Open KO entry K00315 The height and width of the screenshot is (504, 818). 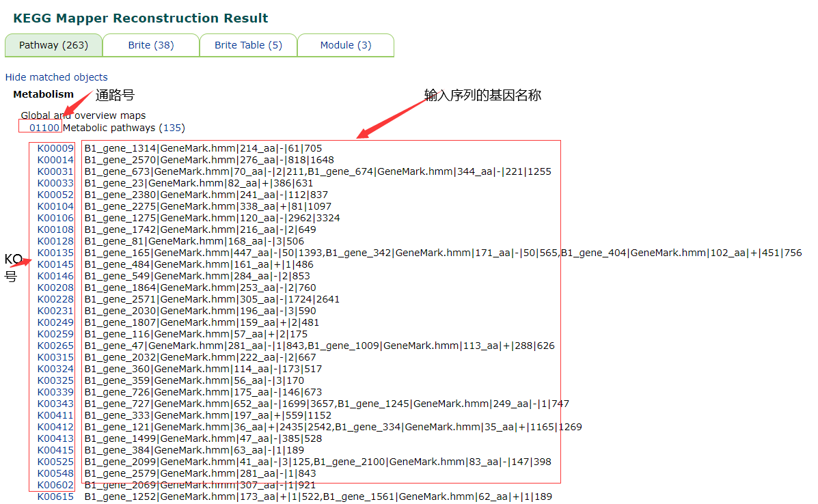[x=55, y=357]
